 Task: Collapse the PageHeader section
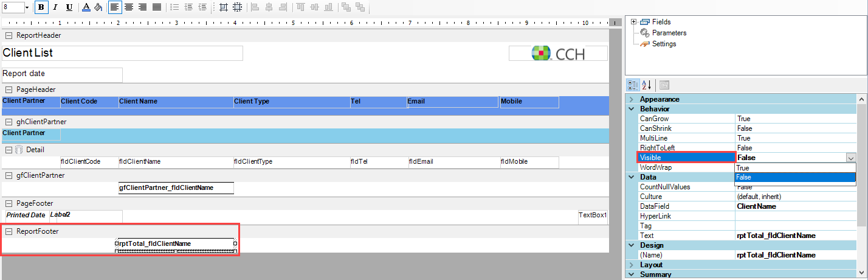9,89
